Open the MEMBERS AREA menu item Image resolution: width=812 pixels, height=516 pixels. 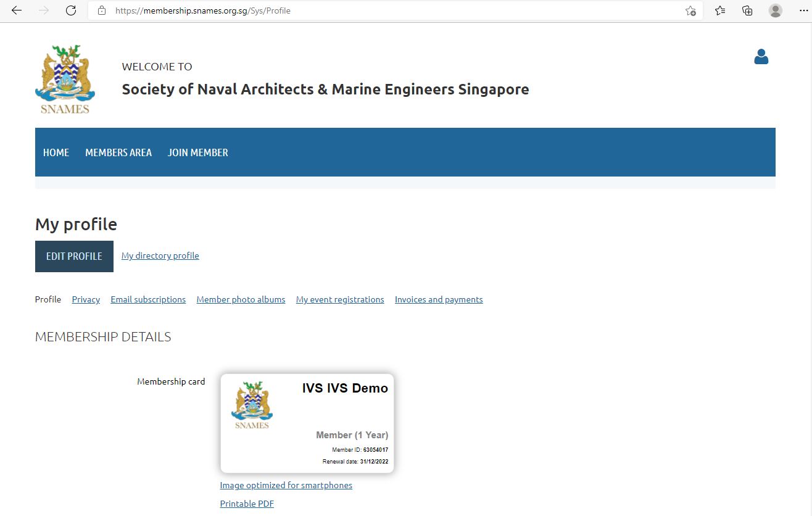click(x=118, y=152)
